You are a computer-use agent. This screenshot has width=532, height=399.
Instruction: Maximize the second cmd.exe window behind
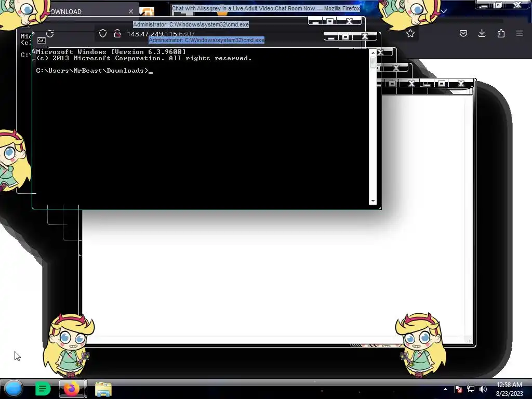point(330,21)
